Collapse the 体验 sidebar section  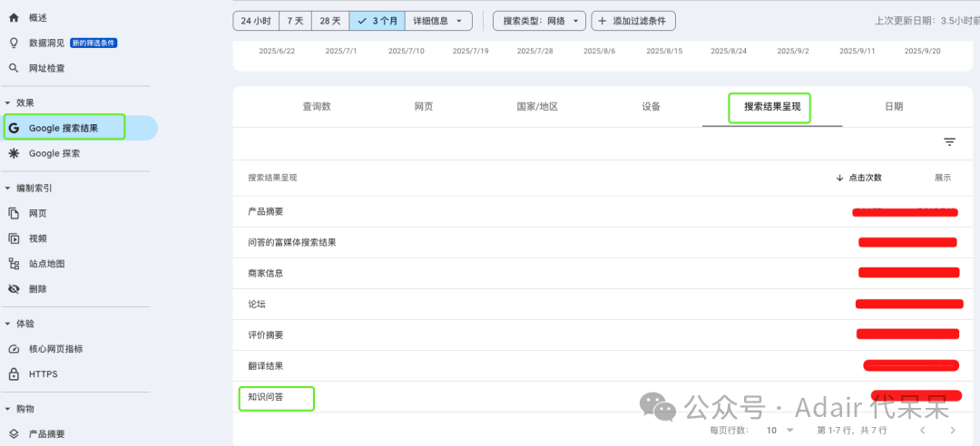(7, 324)
